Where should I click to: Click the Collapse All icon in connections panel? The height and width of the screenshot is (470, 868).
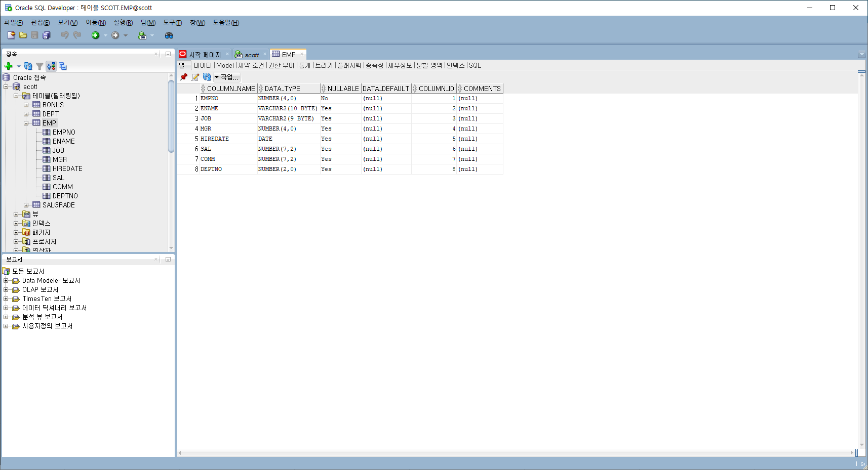[63, 66]
